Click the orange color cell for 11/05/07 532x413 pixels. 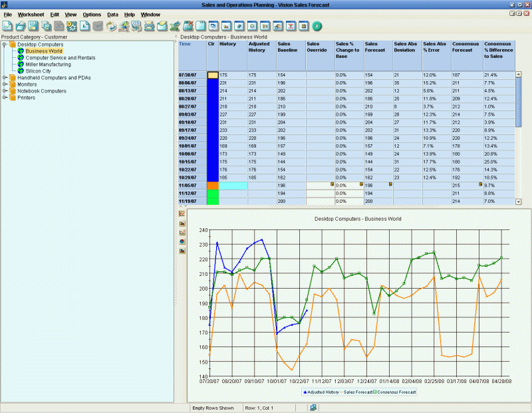coord(213,186)
